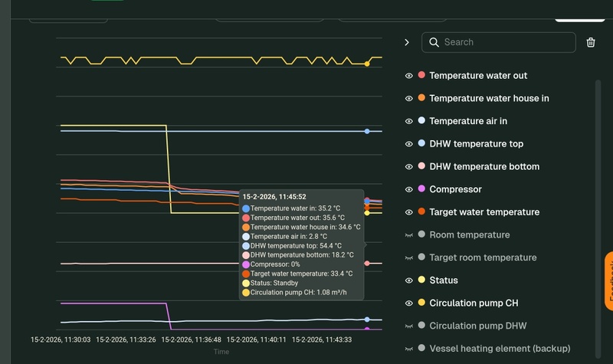Toggle visibility of Temperature water house in
This screenshot has height=364, width=613.
tap(409, 98)
